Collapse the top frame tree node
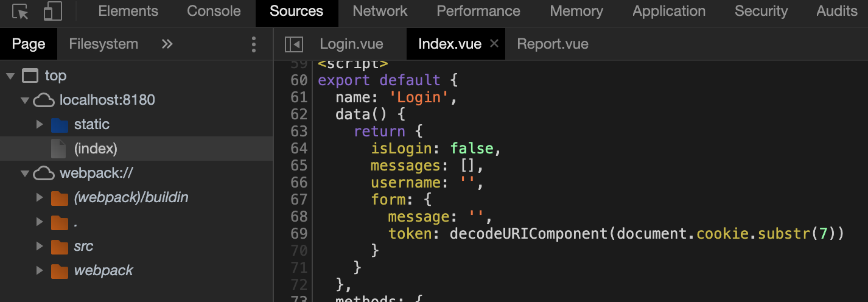This screenshot has height=302, width=868. (x=10, y=76)
